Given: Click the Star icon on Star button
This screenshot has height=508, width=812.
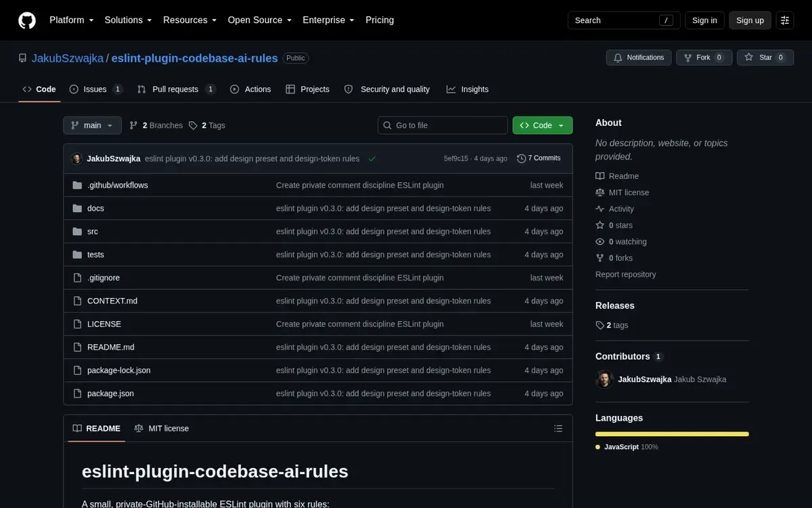Looking at the screenshot, I should [749, 58].
